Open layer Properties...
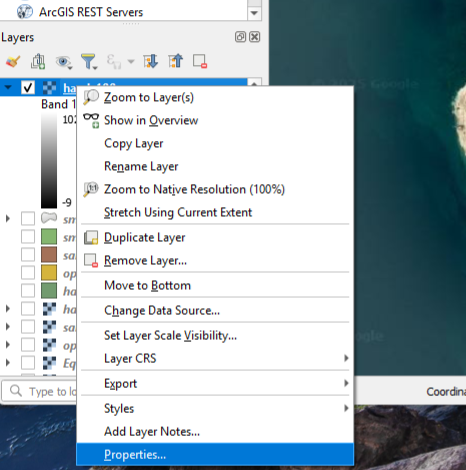Image resolution: width=466 pixels, height=470 pixels. coord(215,454)
